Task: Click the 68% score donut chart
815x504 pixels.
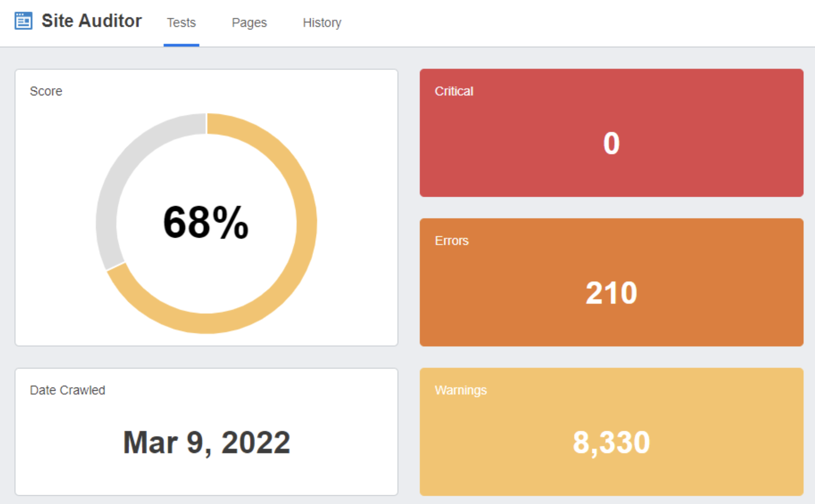Action: click(x=206, y=223)
